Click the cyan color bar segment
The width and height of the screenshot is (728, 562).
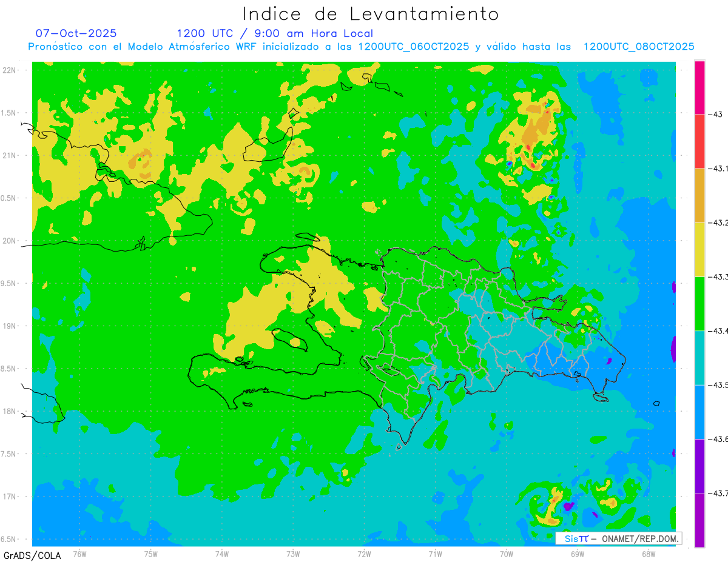pos(699,358)
